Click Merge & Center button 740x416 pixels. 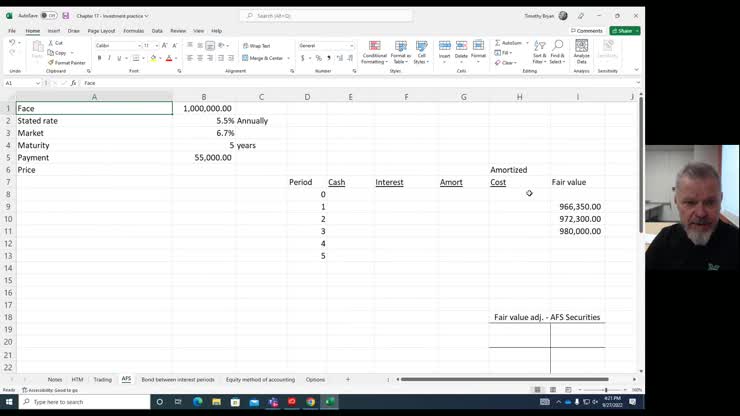point(263,58)
